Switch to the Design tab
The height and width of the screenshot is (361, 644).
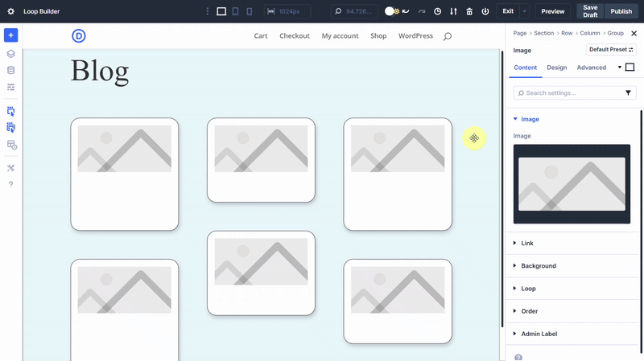tap(556, 68)
